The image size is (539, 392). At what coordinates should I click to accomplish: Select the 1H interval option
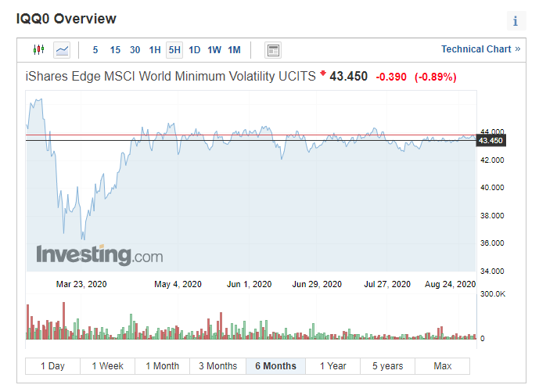tap(155, 50)
